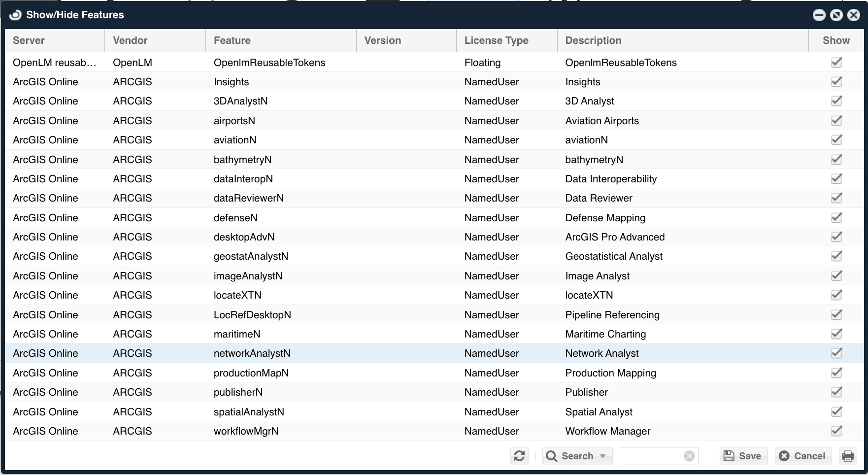
Task: Toggle Show checkbox for Network Analyst
Action: click(836, 353)
